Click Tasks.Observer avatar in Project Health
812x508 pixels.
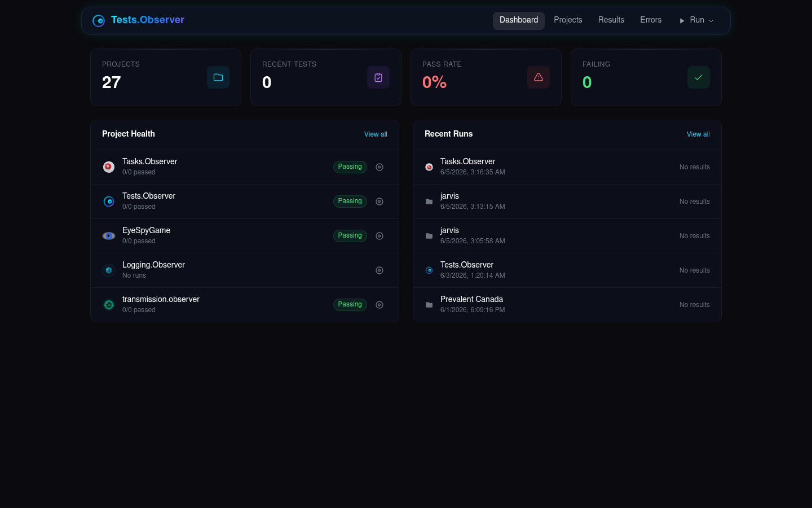[109, 167]
